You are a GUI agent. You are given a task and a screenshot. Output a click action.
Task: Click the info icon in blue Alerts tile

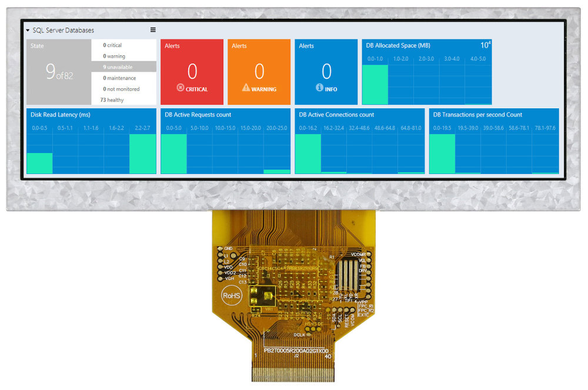coord(319,88)
